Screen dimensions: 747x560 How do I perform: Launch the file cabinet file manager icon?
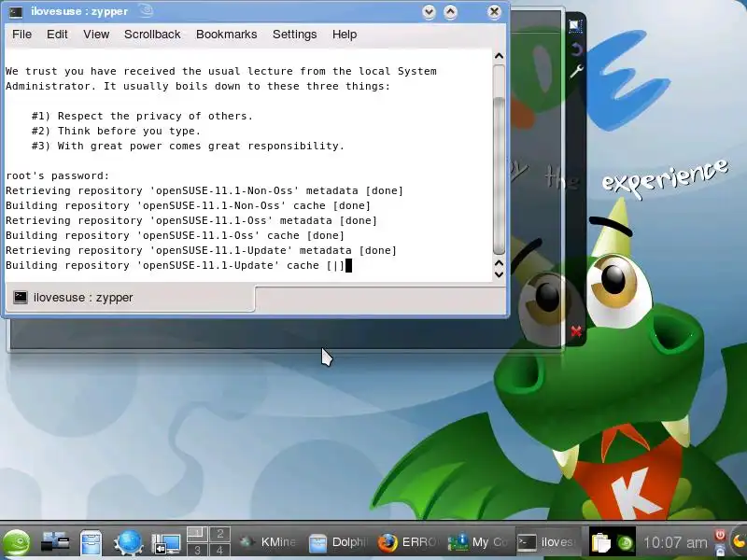[91, 542]
